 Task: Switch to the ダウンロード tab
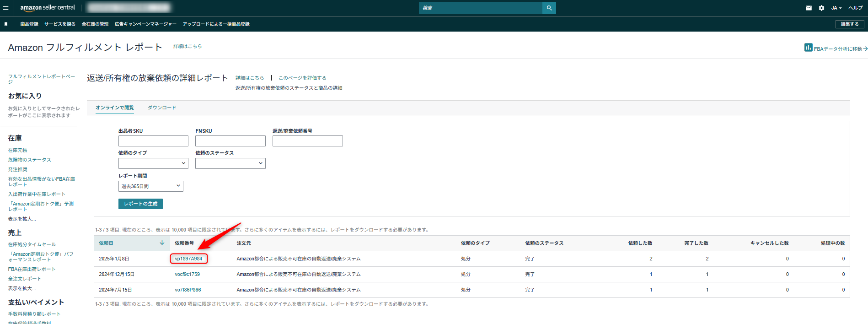pos(162,108)
